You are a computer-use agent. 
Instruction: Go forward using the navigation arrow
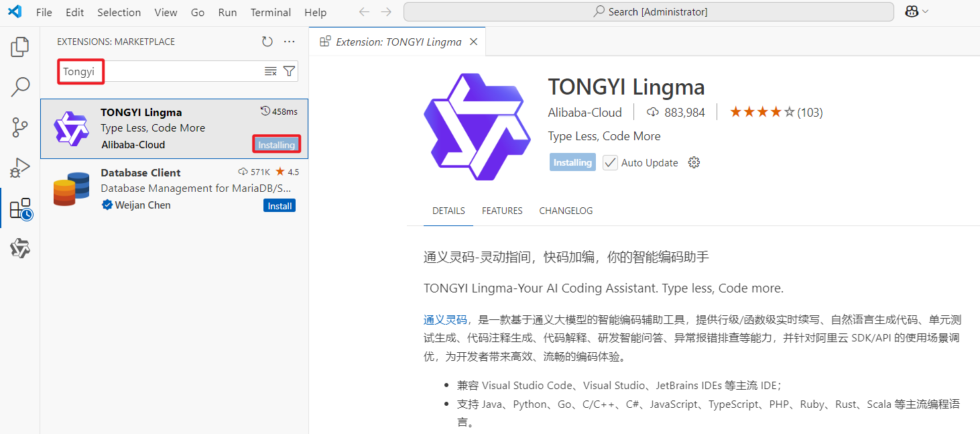[x=386, y=12]
